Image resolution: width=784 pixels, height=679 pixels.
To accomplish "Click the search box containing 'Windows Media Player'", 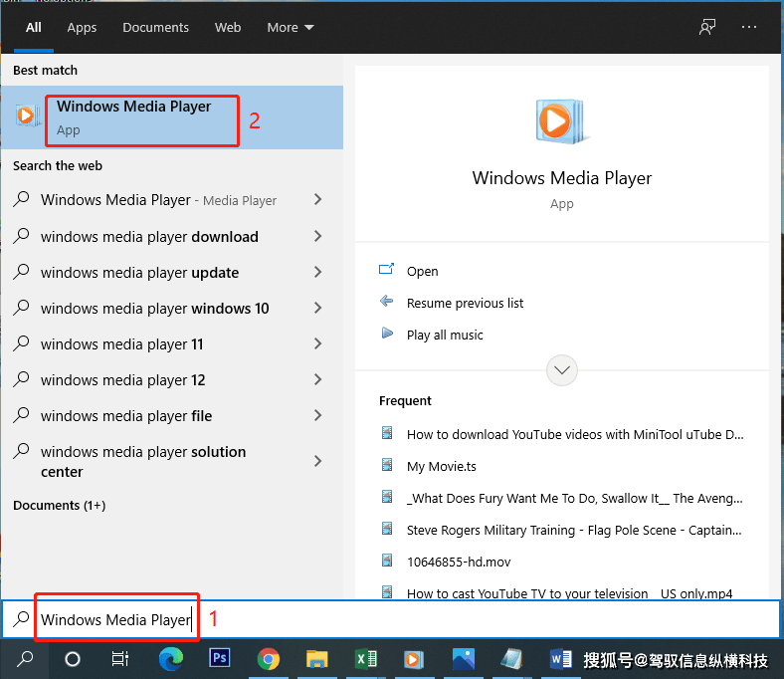I will [391, 619].
